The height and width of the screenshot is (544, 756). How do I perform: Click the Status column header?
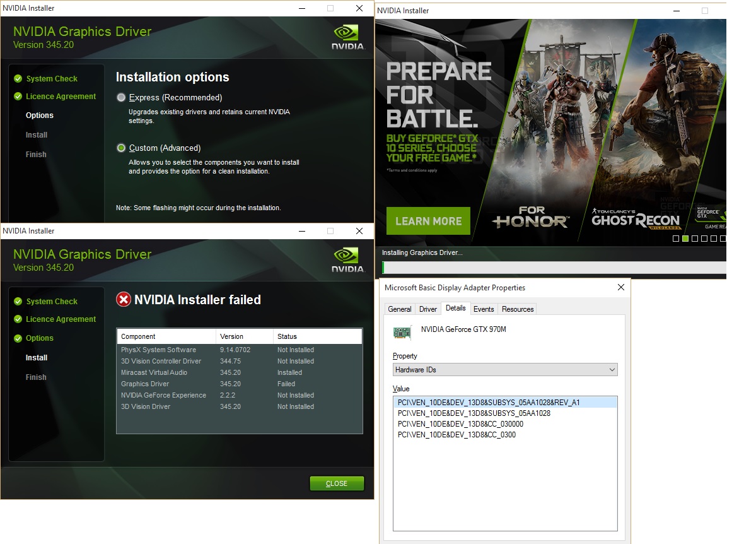(x=318, y=336)
